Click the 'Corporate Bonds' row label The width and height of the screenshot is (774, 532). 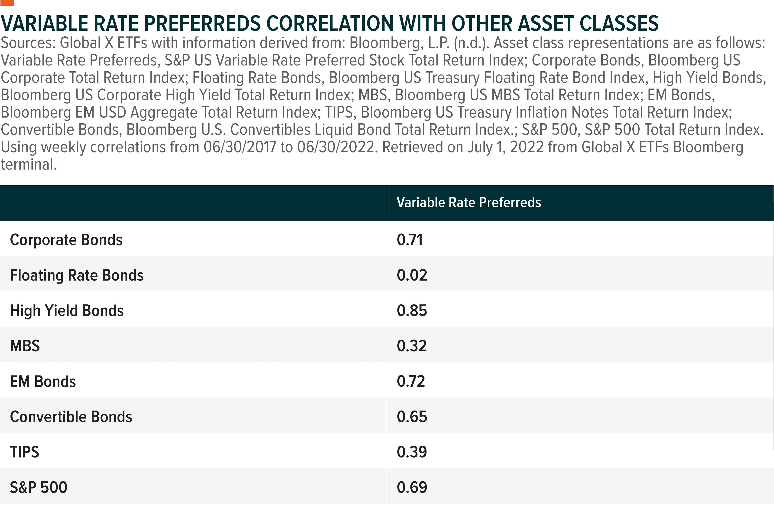click(66, 240)
